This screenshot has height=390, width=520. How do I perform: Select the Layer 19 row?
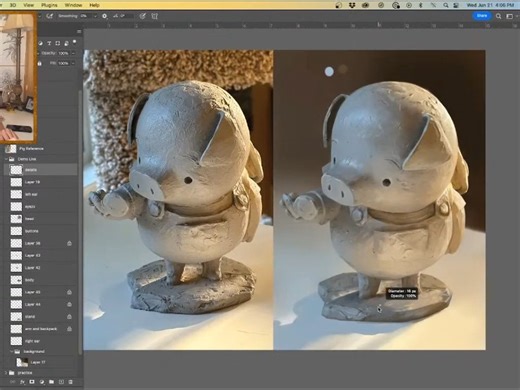40,182
